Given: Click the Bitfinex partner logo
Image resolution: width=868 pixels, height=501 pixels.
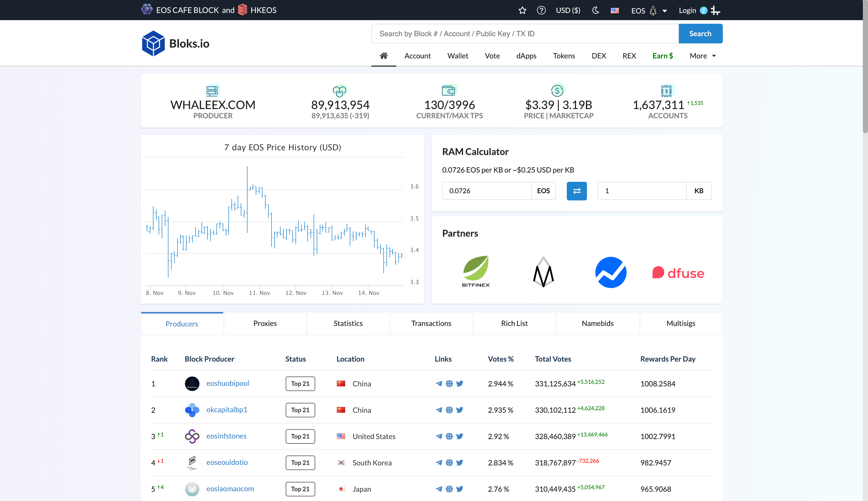Looking at the screenshot, I should point(476,271).
